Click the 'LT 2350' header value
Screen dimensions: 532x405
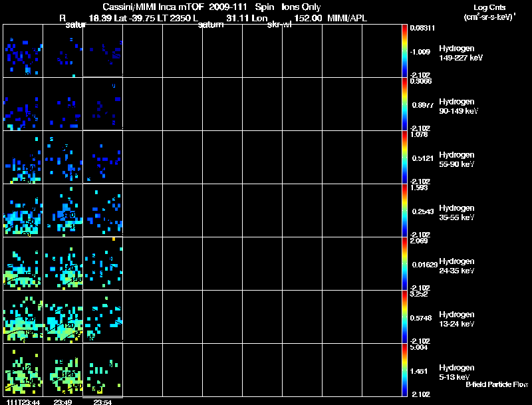[175, 18]
